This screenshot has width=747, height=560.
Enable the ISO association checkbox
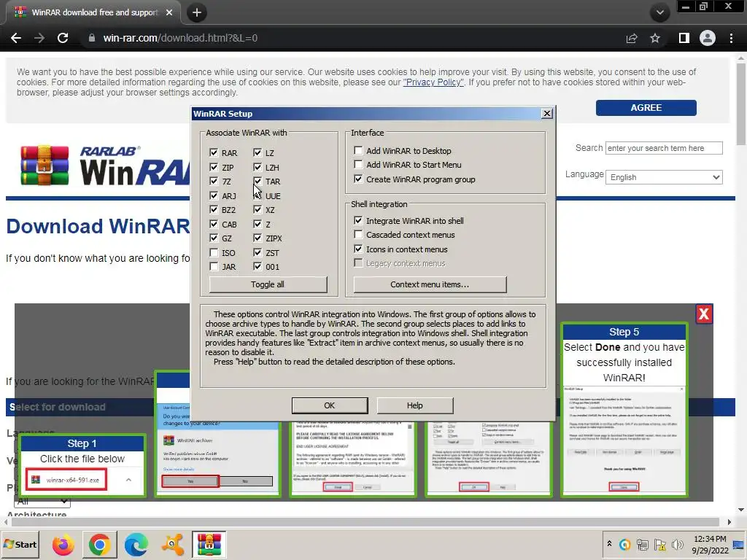[214, 253]
